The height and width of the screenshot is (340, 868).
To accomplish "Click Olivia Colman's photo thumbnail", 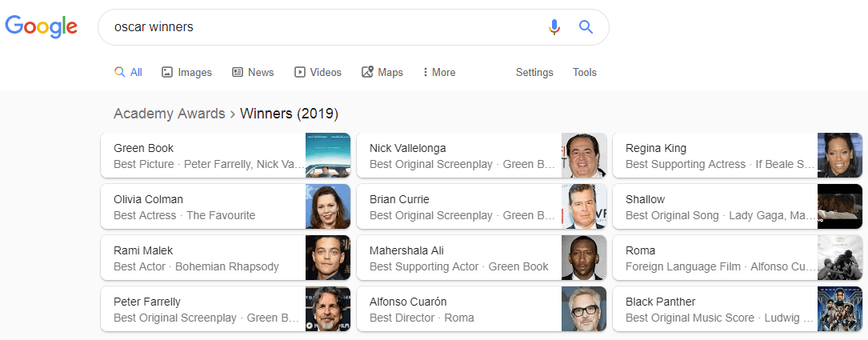I will (x=328, y=206).
